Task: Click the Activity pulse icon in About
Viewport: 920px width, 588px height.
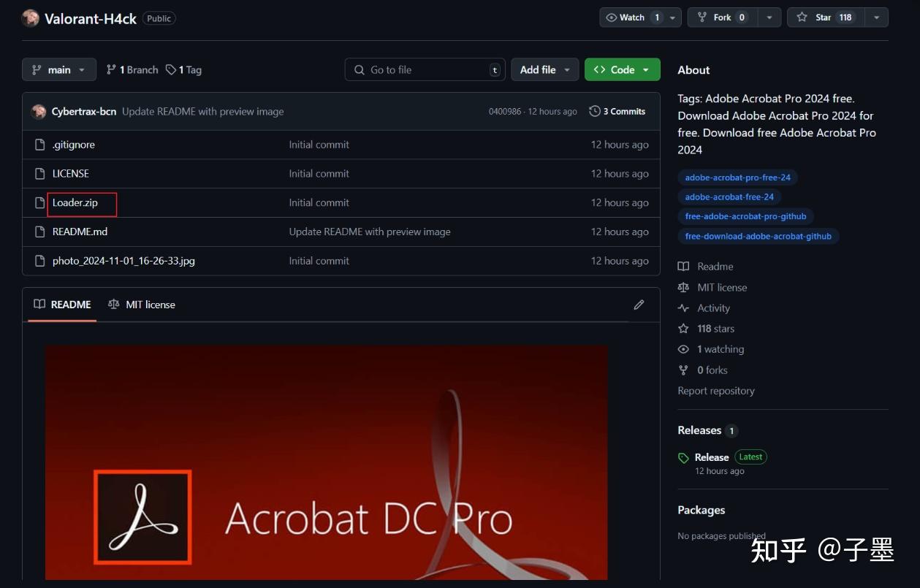Action: click(683, 308)
